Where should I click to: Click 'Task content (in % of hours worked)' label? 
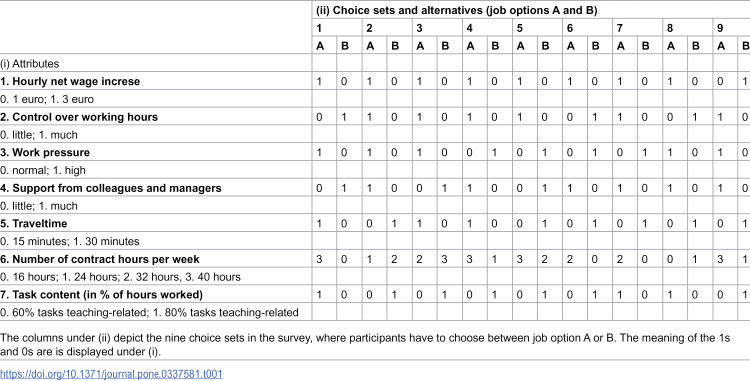click(101, 294)
